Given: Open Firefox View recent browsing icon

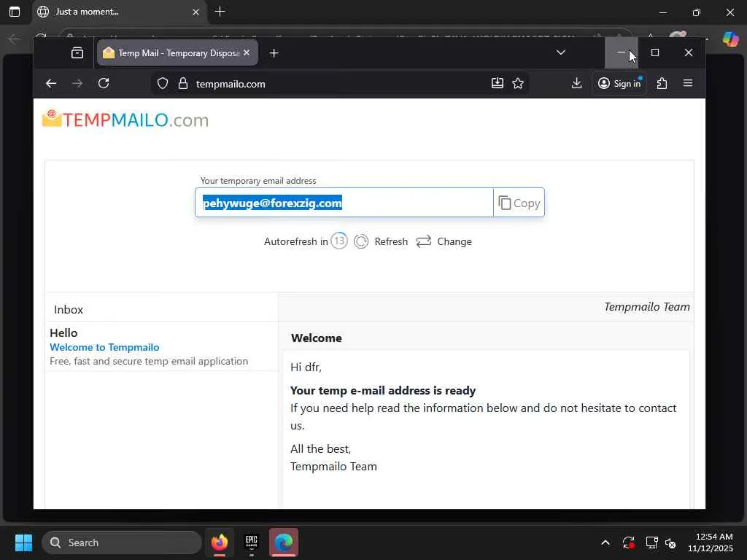Looking at the screenshot, I should tap(77, 52).
